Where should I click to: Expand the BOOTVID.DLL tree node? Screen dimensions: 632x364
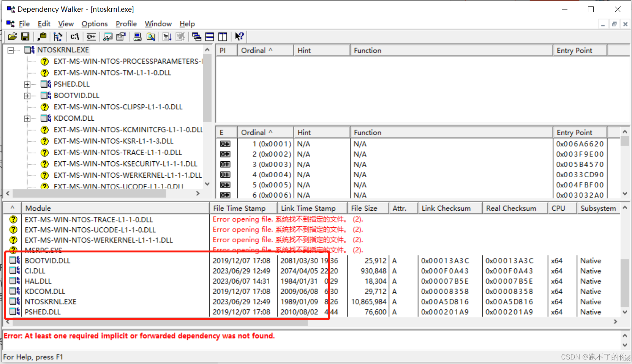coord(27,96)
